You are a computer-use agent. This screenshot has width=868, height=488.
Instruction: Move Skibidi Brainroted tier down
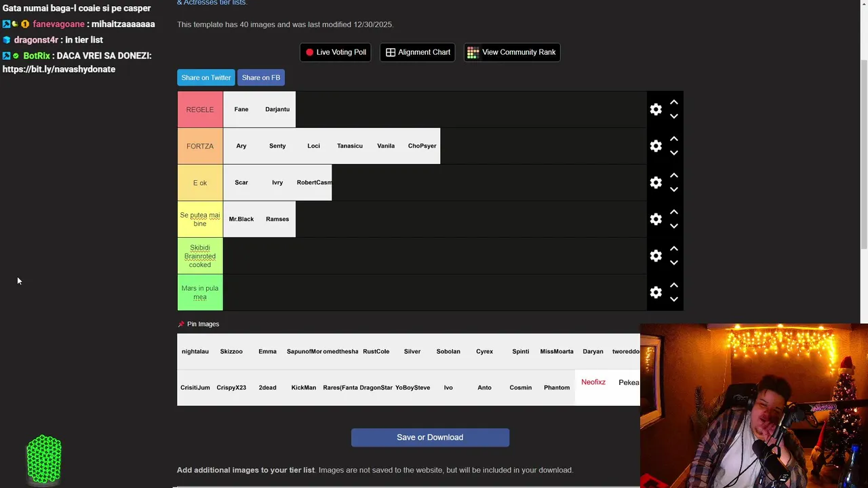674,262
